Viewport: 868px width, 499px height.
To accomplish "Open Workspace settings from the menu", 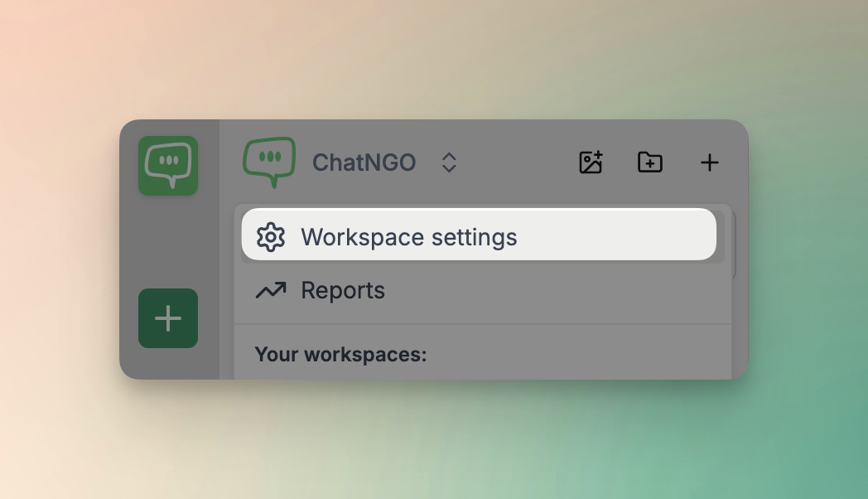I will (x=408, y=237).
